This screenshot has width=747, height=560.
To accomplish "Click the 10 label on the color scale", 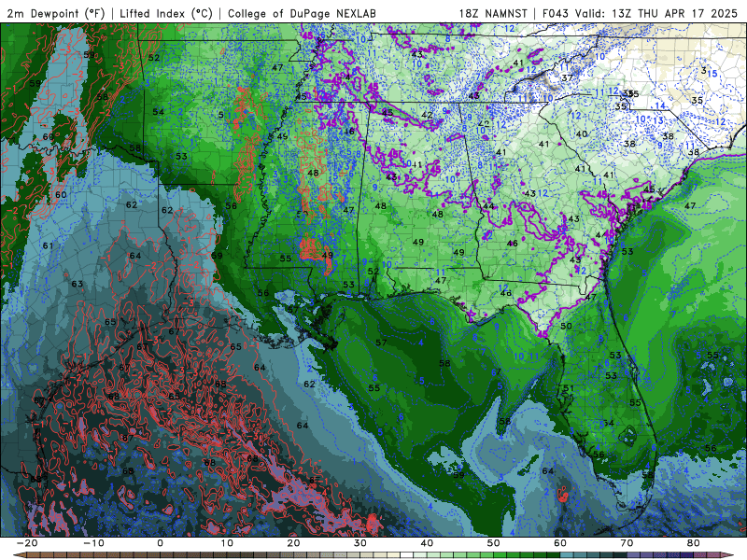I will click(x=227, y=543).
